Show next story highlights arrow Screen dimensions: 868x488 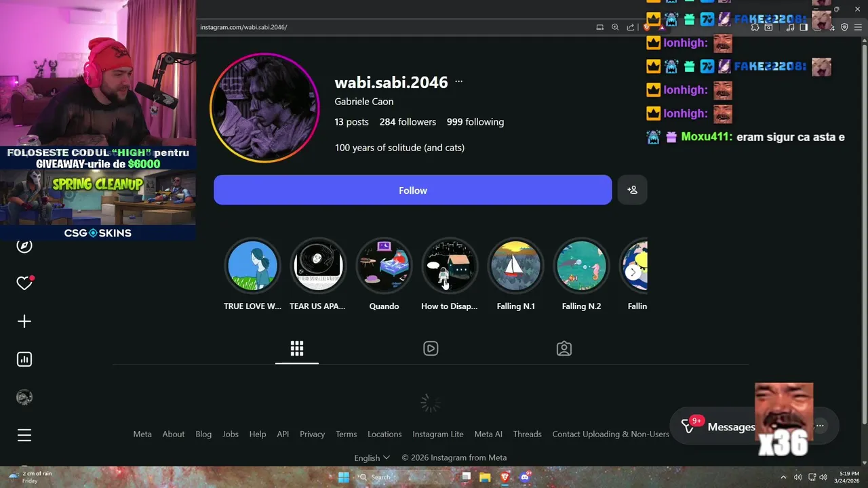tap(633, 272)
